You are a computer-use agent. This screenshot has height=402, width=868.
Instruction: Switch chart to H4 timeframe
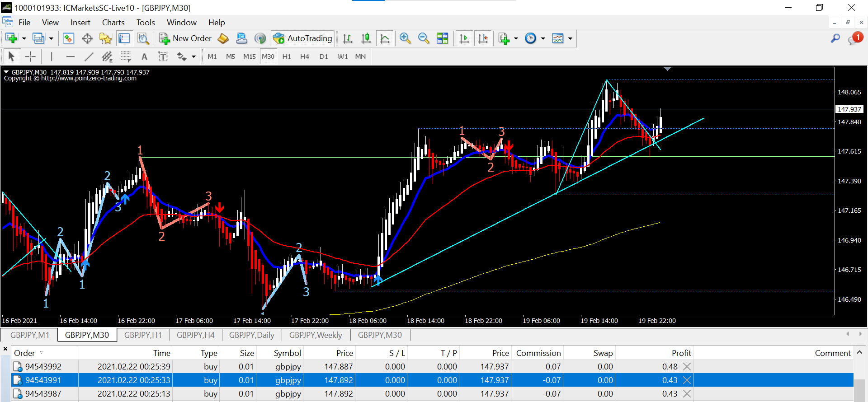pyautogui.click(x=305, y=56)
